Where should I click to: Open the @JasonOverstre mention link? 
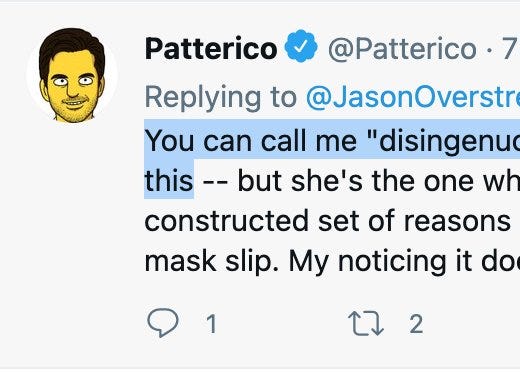point(413,97)
